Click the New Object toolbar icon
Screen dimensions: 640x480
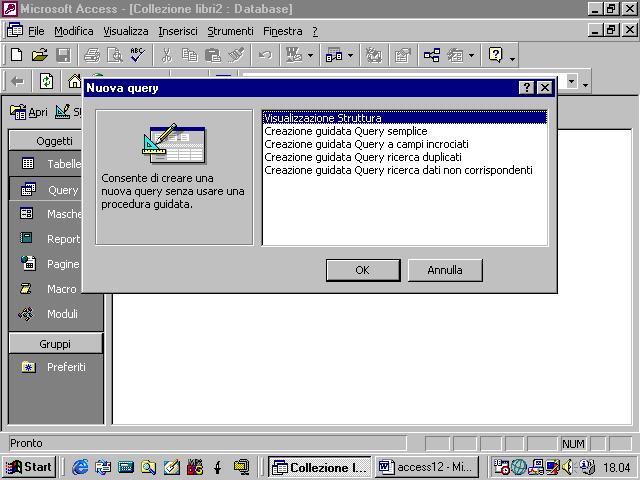(455, 55)
